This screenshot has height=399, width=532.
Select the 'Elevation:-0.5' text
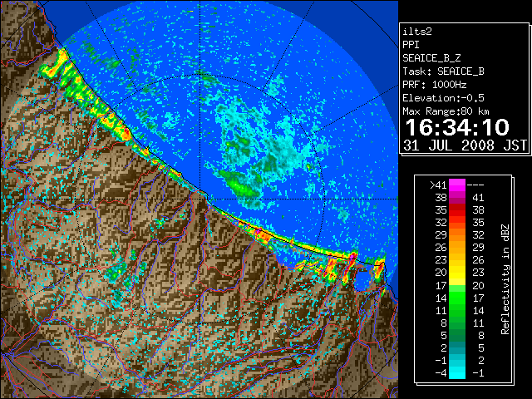[x=443, y=98]
